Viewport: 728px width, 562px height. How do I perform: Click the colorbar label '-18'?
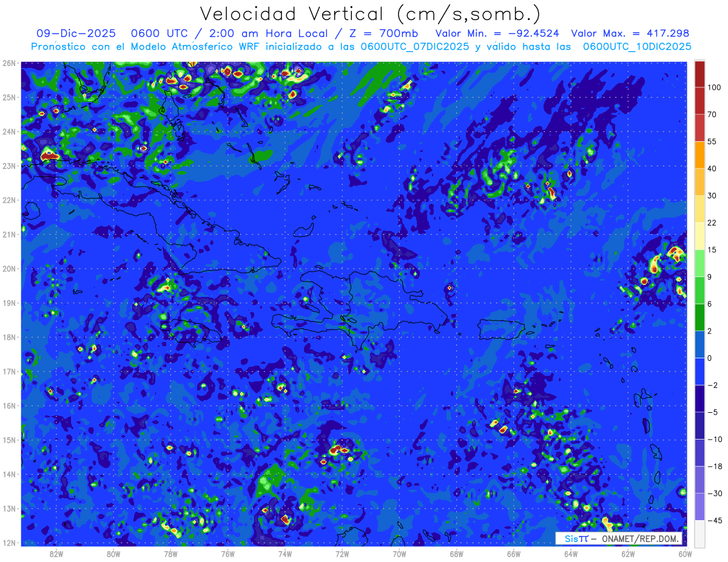(715, 466)
